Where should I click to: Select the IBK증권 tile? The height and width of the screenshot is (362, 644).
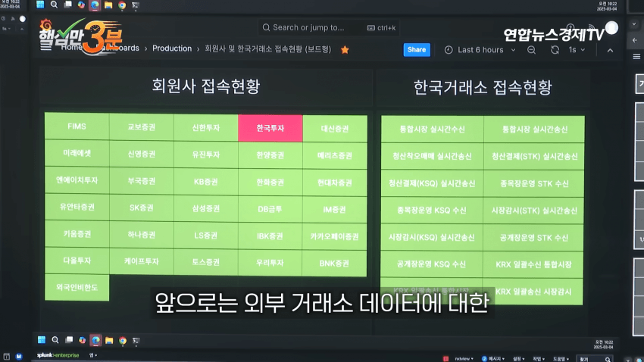click(x=270, y=236)
